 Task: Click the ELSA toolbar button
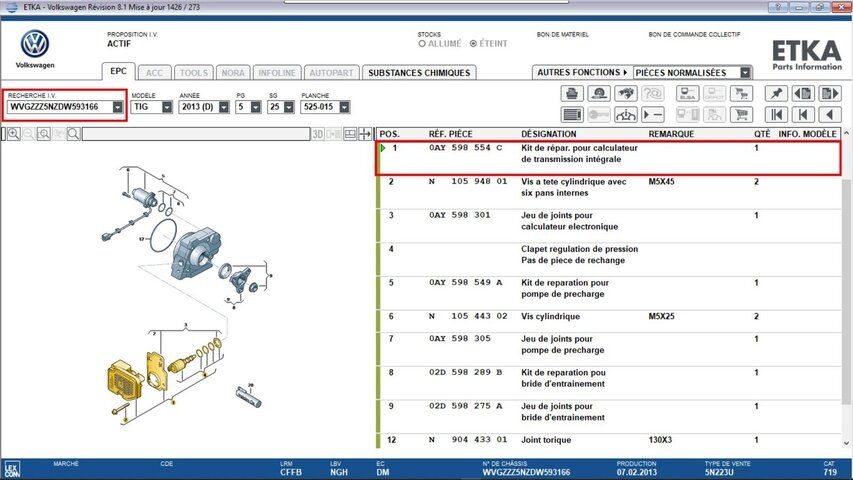688,94
